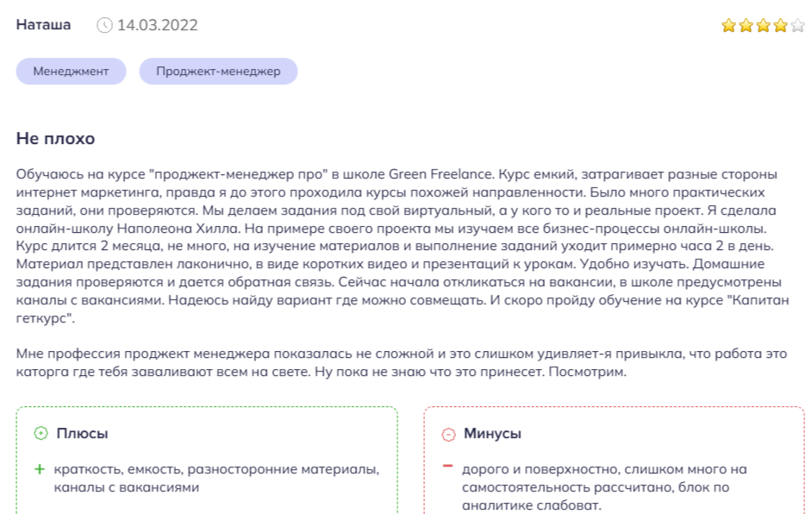Click the green circle icon next to Плюсы

[x=41, y=433]
